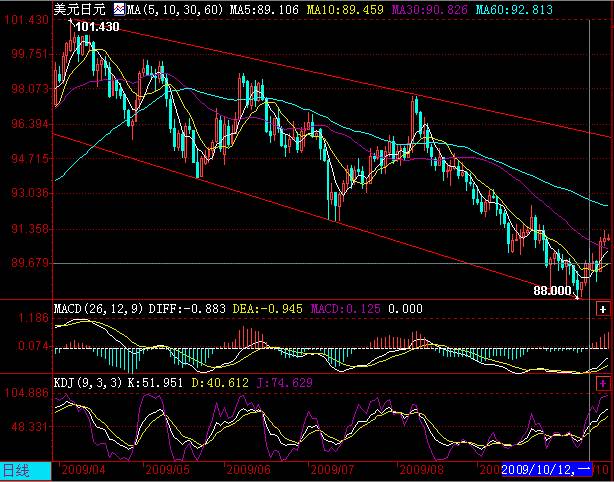Click the 2009/10/12 date marker
This screenshot has width=614, height=482.
tap(547, 470)
